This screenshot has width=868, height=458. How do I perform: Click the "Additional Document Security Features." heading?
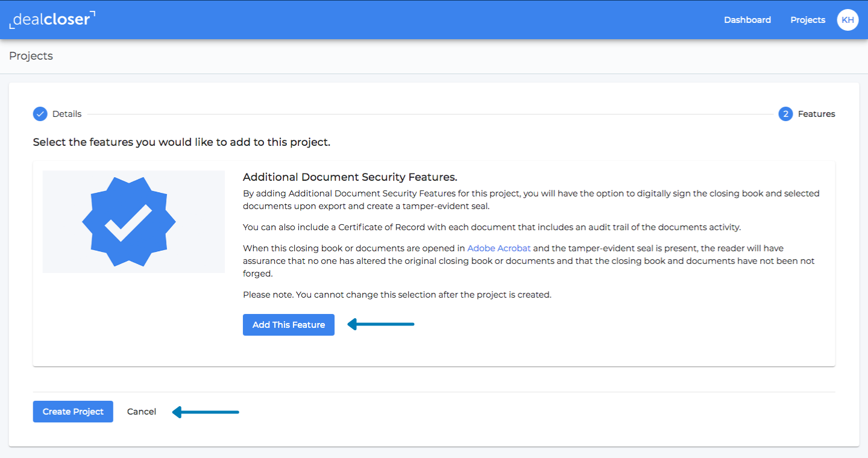point(350,177)
